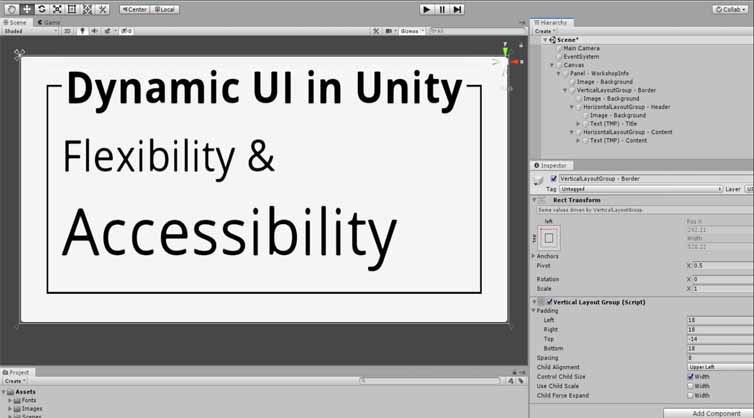The height and width of the screenshot is (418, 754).
Task: Click the object name field in Inspector
Action: coord(656,178)
